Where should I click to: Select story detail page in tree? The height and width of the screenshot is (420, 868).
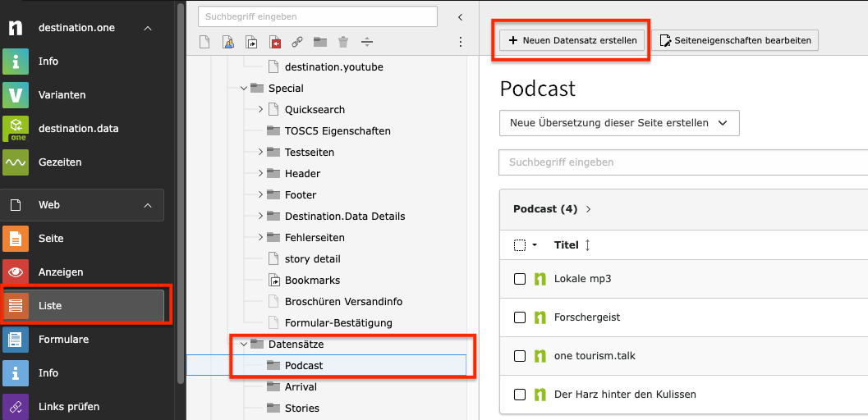point(313,258)
